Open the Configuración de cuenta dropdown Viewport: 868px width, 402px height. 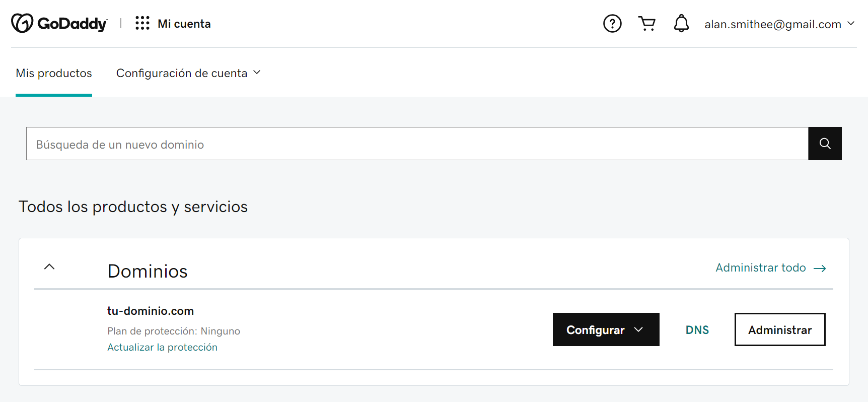pos(188,73)
